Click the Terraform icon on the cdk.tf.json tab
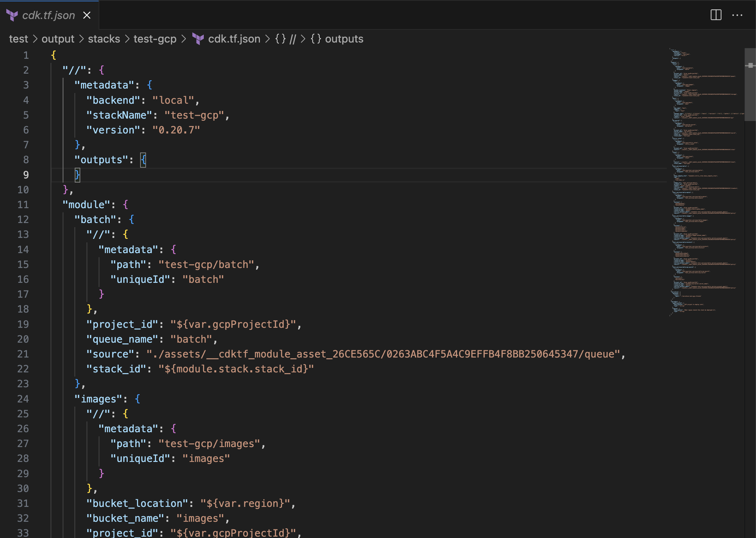Screen dimensions: 756x538 point(12,15)
